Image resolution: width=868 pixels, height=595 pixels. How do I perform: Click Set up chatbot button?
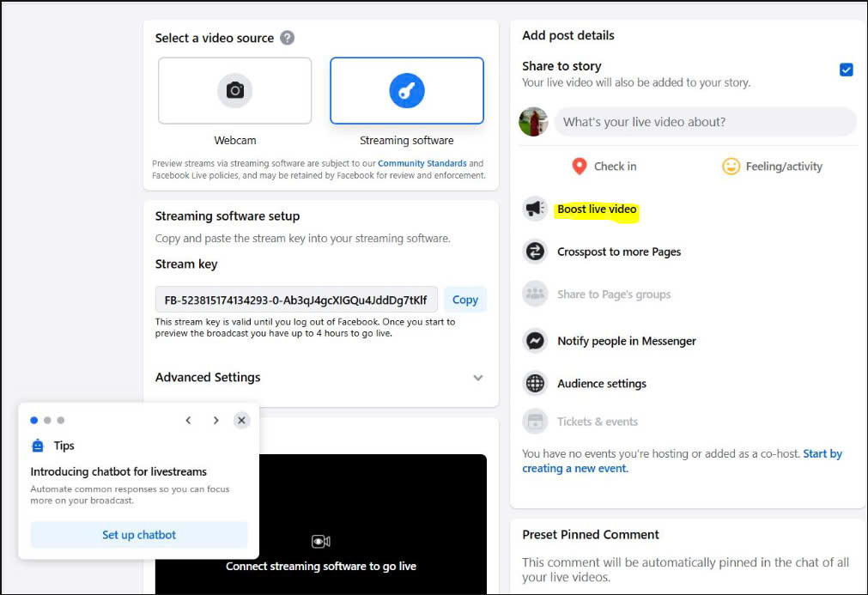139,535
